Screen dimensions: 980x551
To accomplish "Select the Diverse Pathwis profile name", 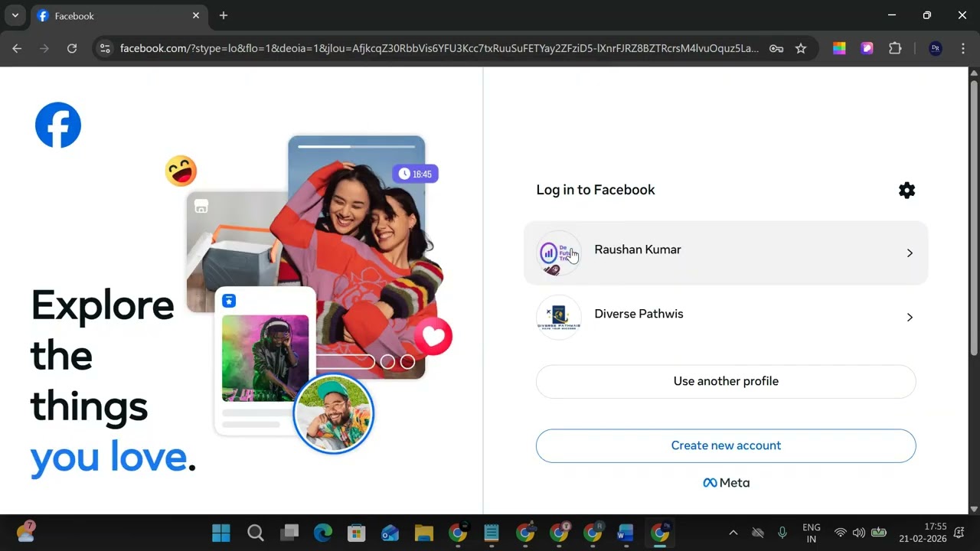I will (639, 314).
